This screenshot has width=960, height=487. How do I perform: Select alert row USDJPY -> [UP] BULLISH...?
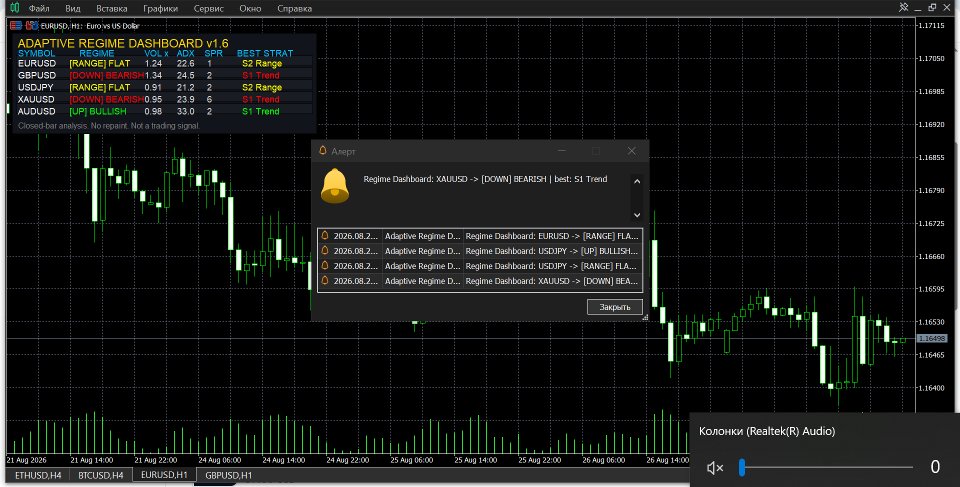tap(480, 251)
